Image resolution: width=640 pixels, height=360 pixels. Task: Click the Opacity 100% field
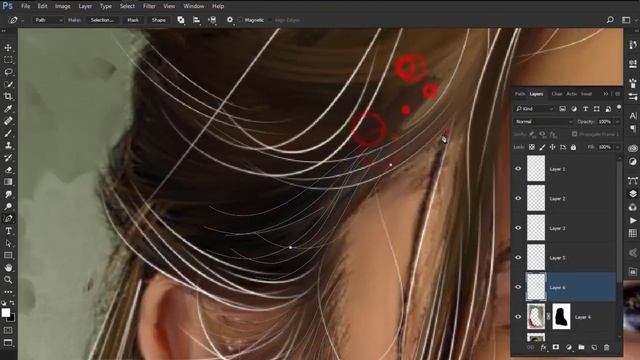click(605, 122)
